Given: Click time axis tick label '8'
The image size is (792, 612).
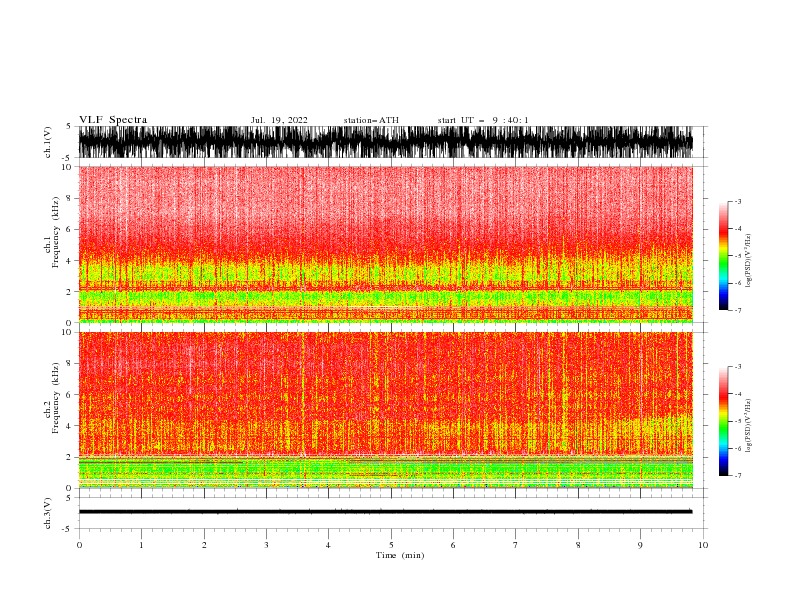Looking at the screenshot, I should tap(578, 545).
